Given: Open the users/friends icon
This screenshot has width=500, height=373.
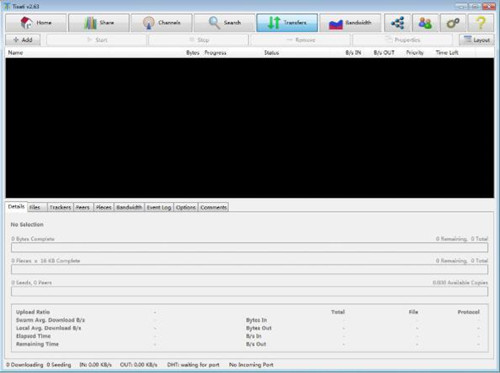Looking at the screenshot, I should click(x=425, y=23).
